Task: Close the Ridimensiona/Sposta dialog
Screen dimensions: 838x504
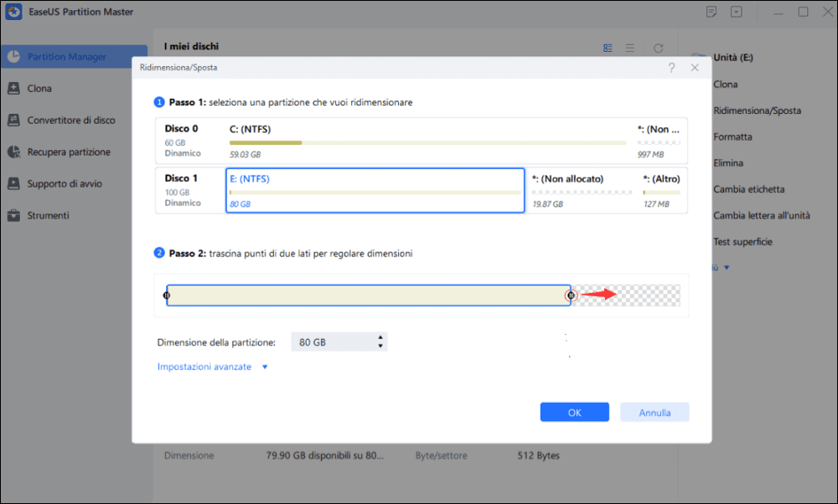Action: [695, 68]
